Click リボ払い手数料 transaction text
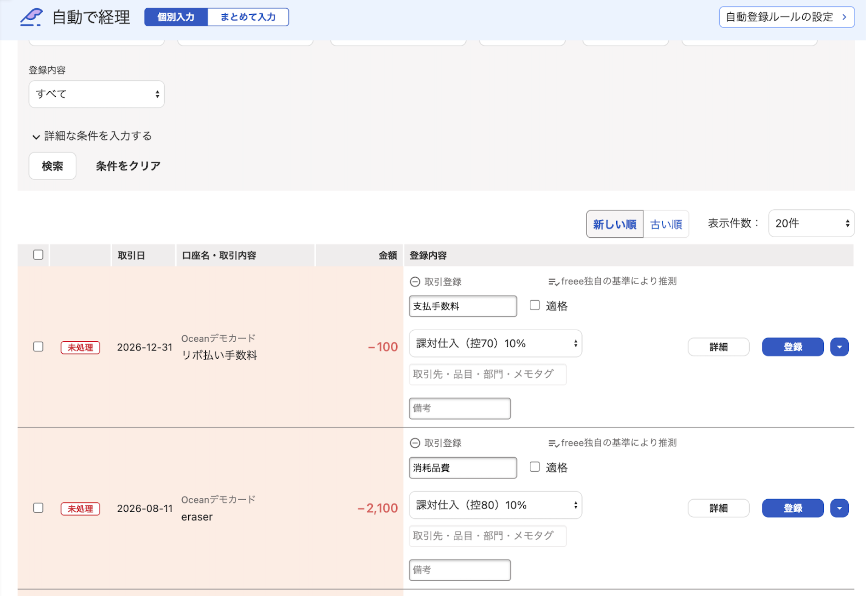The height and width of the screenshot is (596, 868). 219,355
